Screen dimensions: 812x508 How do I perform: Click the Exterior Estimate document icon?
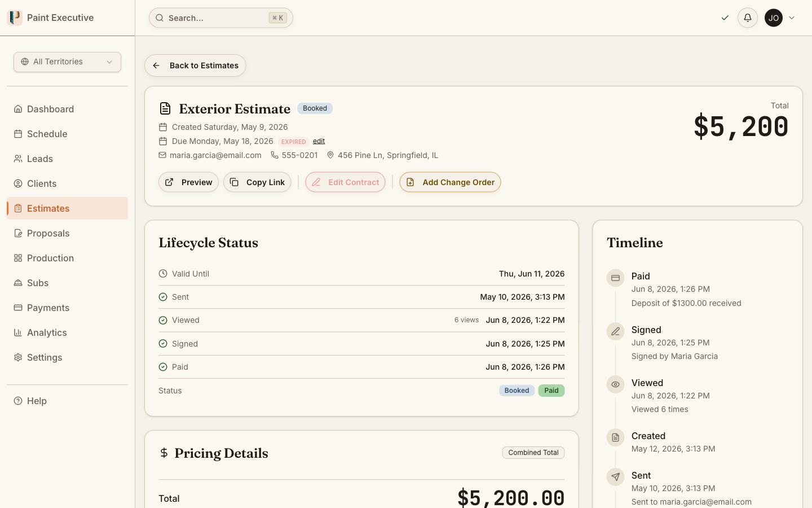(x=165, y=108)
